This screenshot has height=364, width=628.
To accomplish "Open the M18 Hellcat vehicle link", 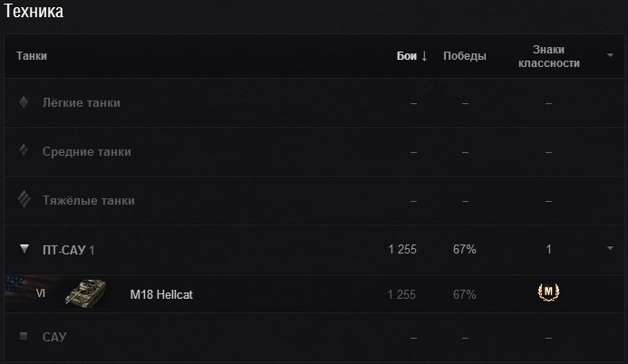I will pos(161,295).
